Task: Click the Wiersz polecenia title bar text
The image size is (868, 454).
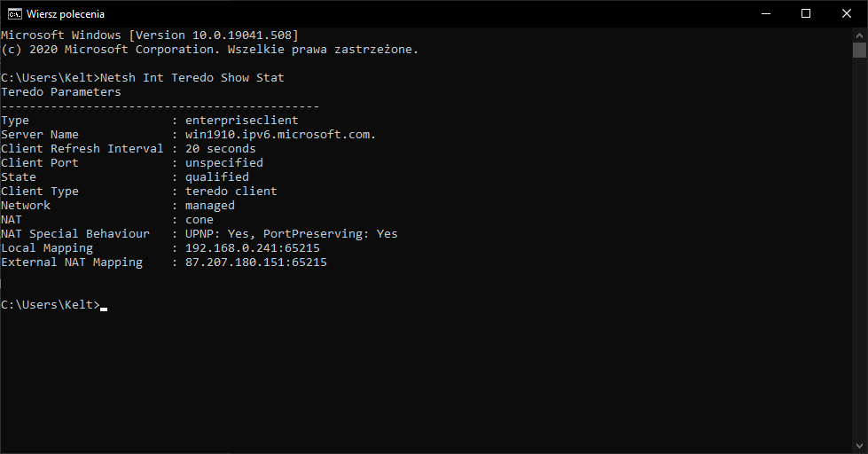Action: tap(66, 14)
